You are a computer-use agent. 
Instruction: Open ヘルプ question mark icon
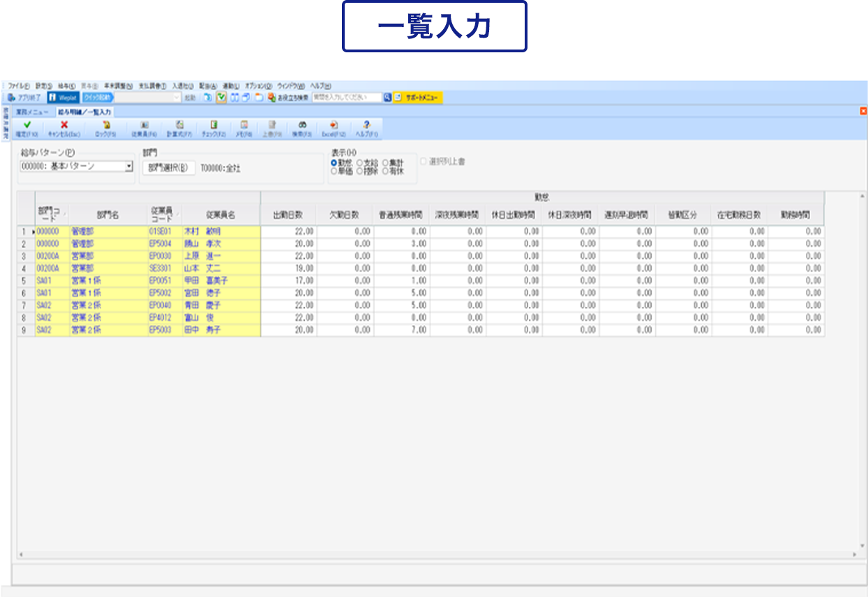(x=367, y=125)
